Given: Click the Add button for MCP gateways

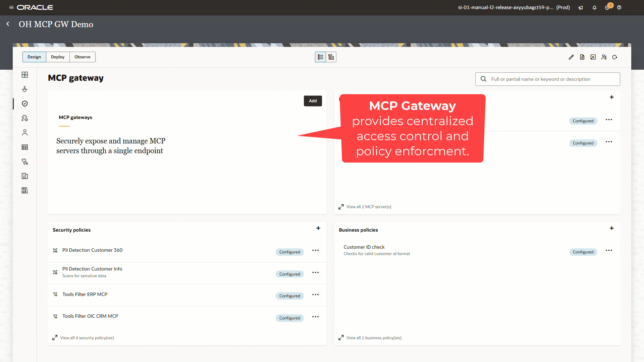Looking at the screenshot, I should 313,101.
